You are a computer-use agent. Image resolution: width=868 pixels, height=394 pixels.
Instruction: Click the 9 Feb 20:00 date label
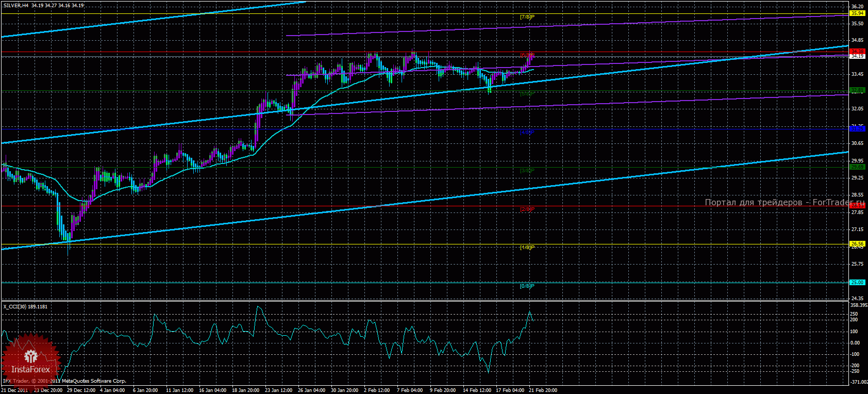pos(443,390)
